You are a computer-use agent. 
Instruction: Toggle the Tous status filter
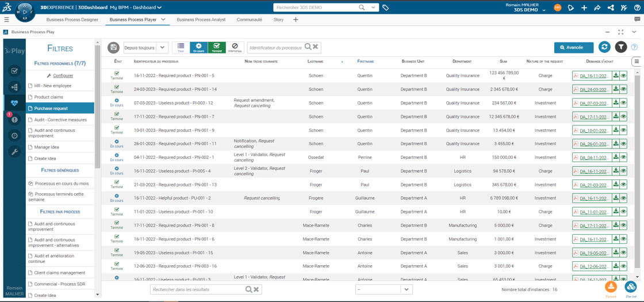[181, 48]
